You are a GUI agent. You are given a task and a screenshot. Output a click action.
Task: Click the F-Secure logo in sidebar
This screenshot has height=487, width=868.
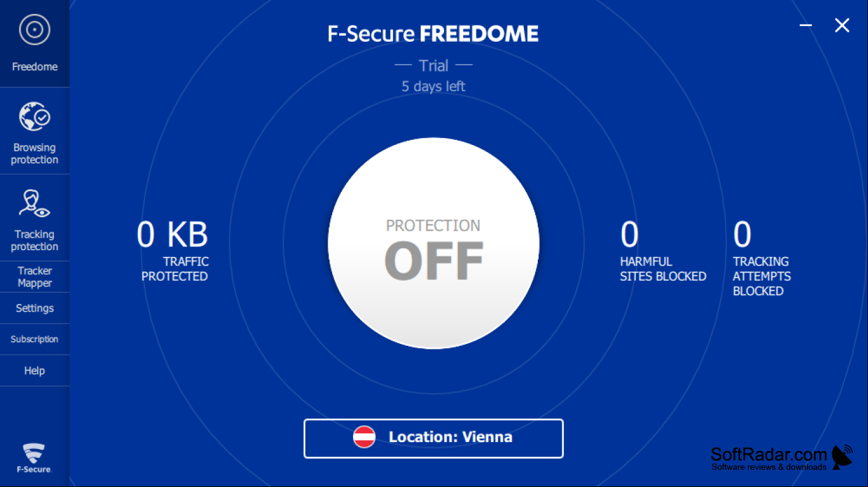point(34,458)
